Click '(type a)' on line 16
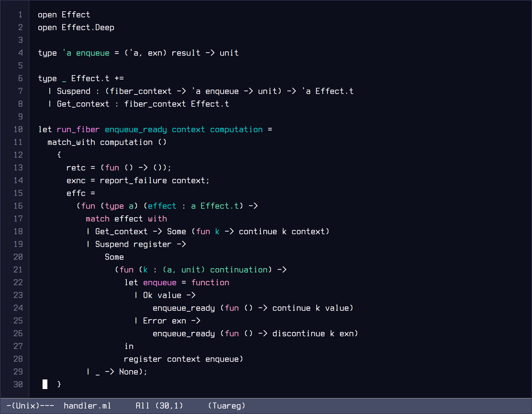 point(119,206)
